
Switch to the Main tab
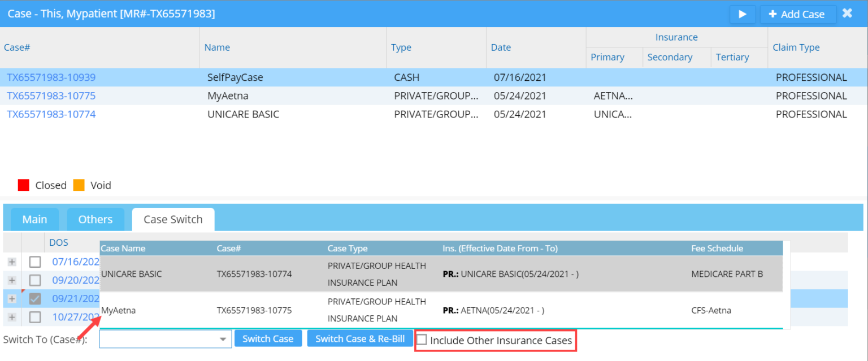tap(34, 219)
